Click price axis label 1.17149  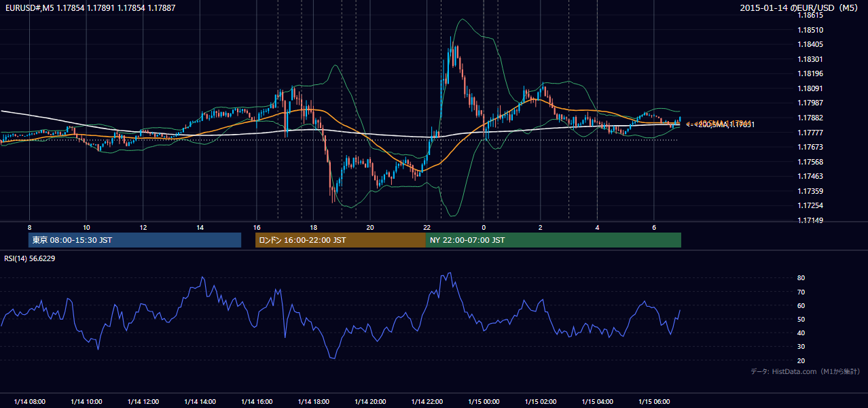point(811,220)
